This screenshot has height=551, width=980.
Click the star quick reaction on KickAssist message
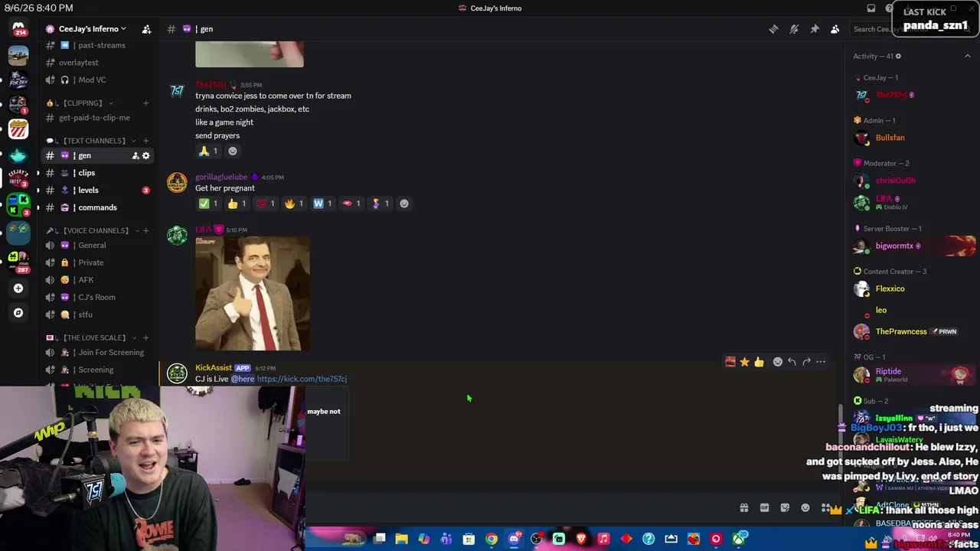pyautogui.click(x=744, y=362)
